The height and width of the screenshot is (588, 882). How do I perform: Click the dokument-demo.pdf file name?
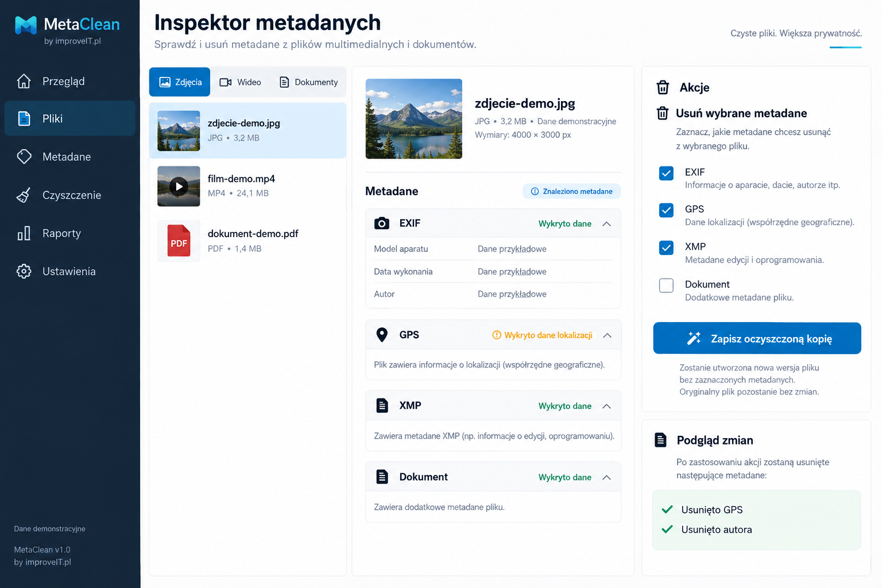253,234
